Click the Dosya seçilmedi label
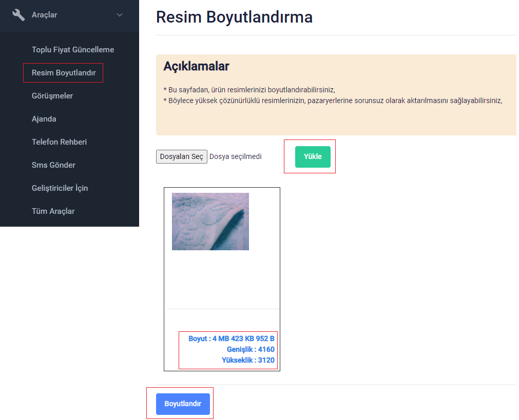 pos(236,157)
